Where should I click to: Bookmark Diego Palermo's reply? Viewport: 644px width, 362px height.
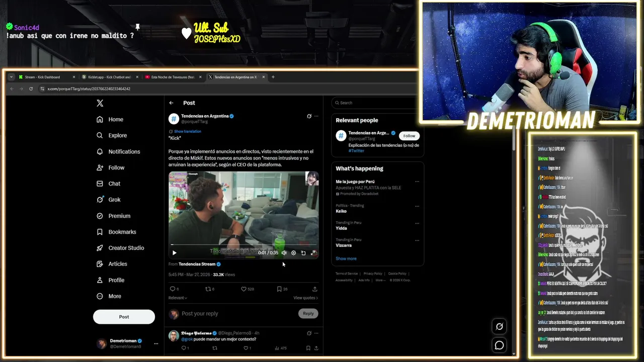coord(308,348)
